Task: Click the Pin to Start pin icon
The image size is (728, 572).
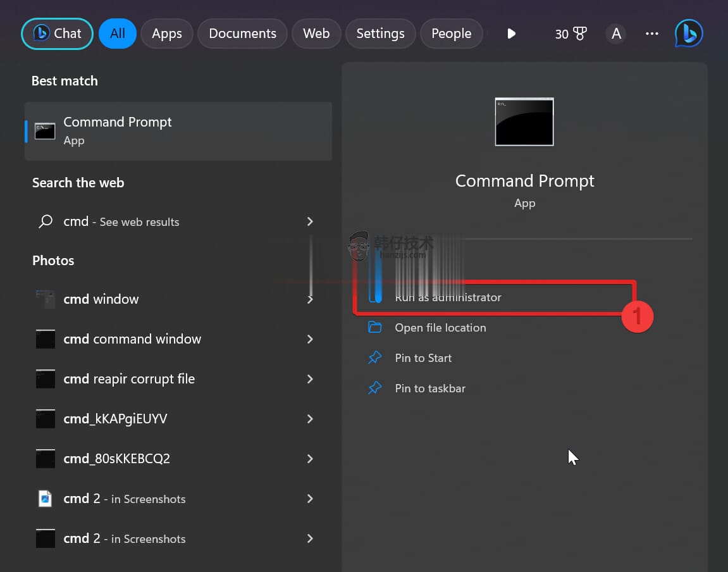Action: [x=375, y=358]
